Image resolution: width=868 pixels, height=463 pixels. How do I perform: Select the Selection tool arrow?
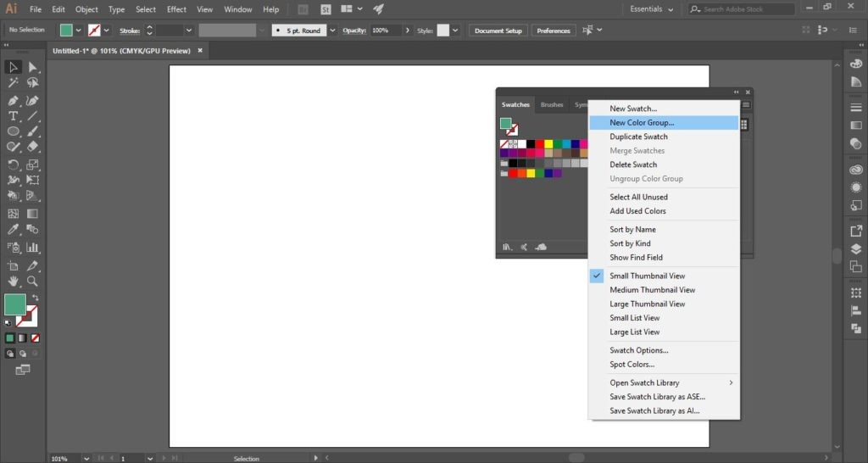coord(13,67)
